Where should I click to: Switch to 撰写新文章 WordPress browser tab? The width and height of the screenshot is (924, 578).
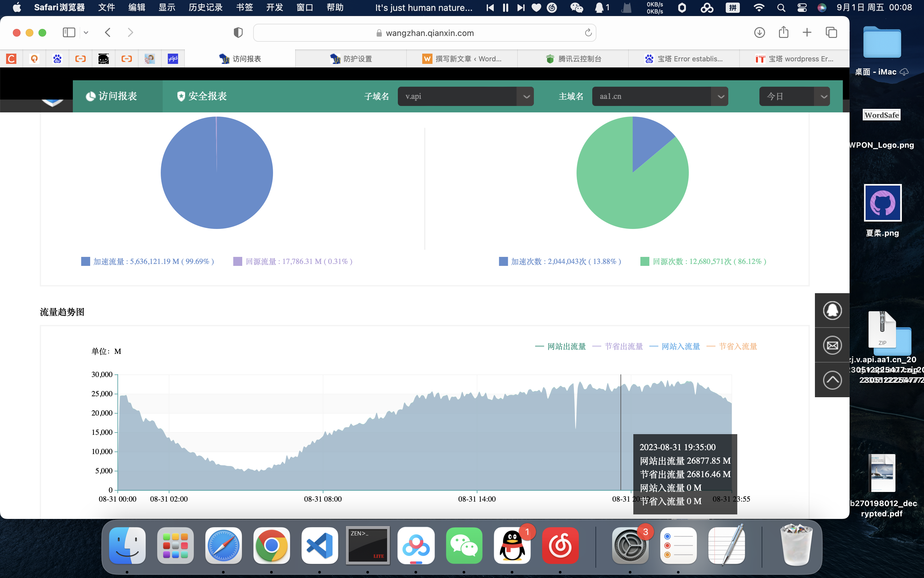point(462,58)
